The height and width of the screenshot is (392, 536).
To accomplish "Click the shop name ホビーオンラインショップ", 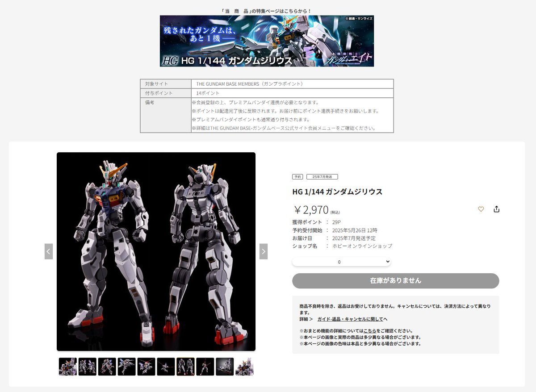I will 362,246.
